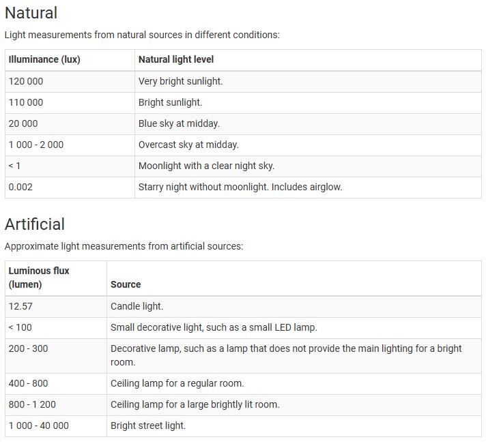The width and height of the screenshot is (486, 448).
Task: Click the 0.002 illuminance value
Action: click(x=20, y=187)
